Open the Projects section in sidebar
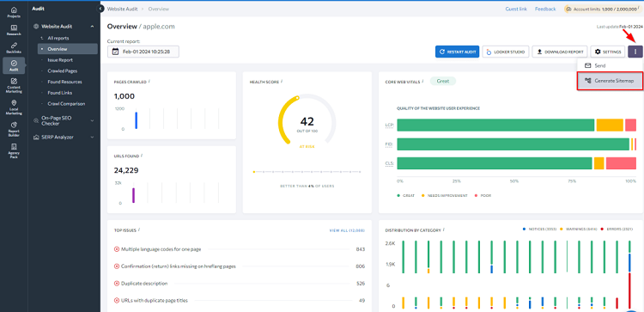 pyautogui.click(x=14, y=12)
